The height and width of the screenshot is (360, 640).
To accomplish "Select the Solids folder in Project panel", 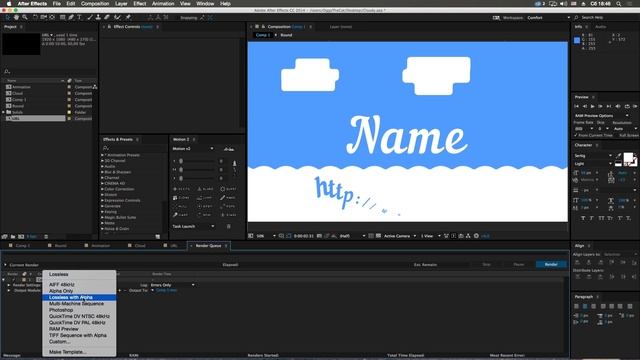I will [x=17, y=112].
